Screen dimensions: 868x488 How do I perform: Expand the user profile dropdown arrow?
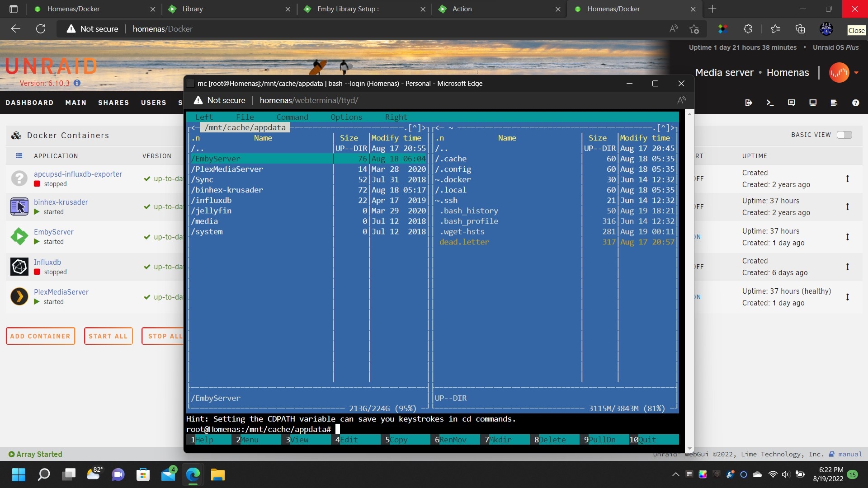[x=856, y=73]
